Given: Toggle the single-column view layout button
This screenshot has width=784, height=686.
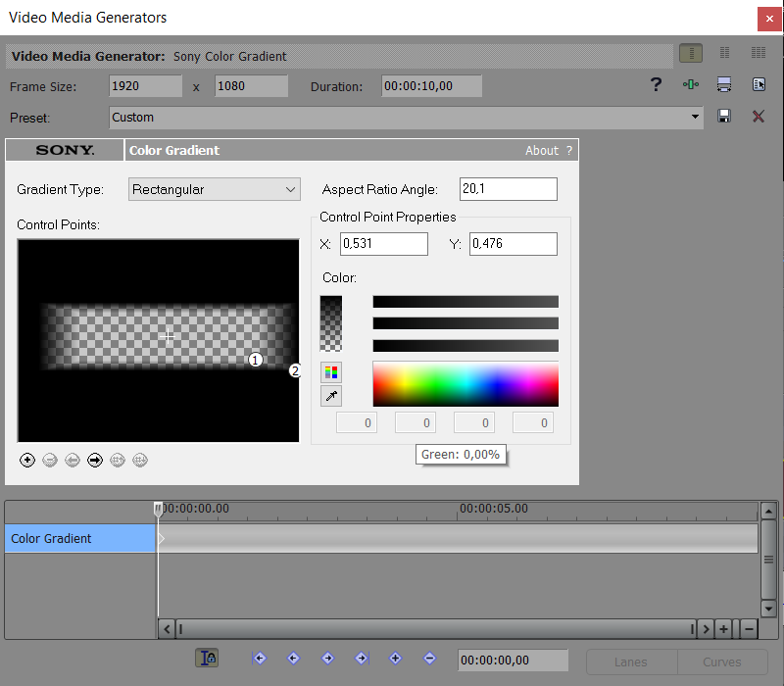Looking at the screenshot, I should (x=691, y=53).
